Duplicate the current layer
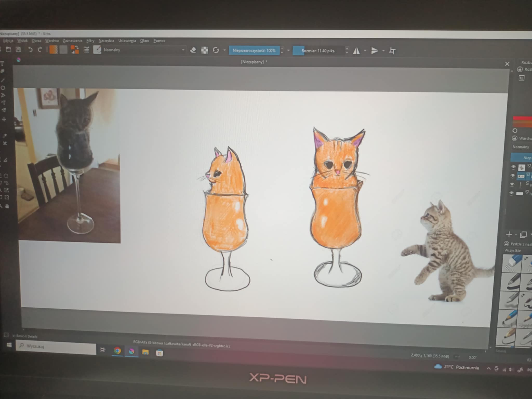Image resolution: width=532 pixels, height=399 pixels. tap(523, 235)
